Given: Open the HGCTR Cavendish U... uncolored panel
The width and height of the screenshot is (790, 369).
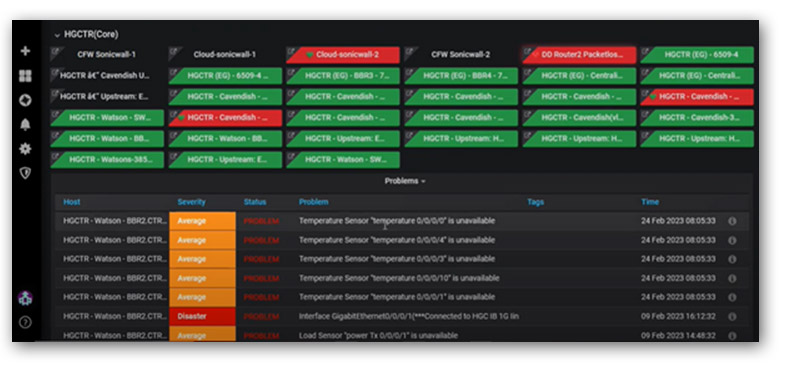Looking at the screenshot, I should click(107, 76).
